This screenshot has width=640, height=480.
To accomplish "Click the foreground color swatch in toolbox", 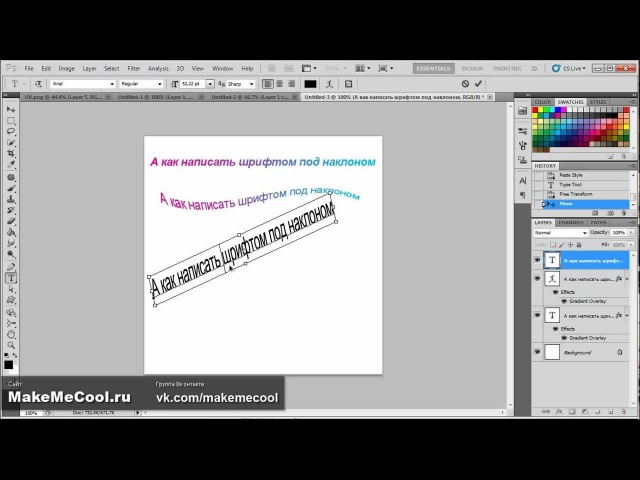I will tap(9, 364).
